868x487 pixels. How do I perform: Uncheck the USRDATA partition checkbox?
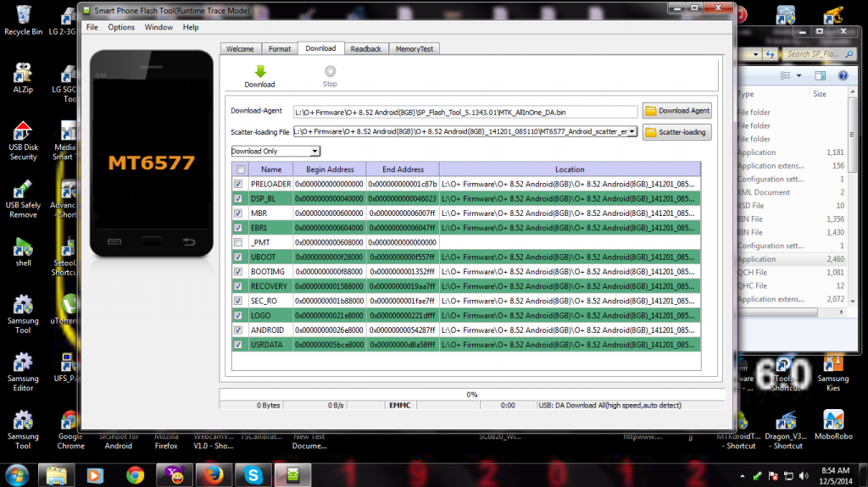pyautogui.click(x=238, y=345)
